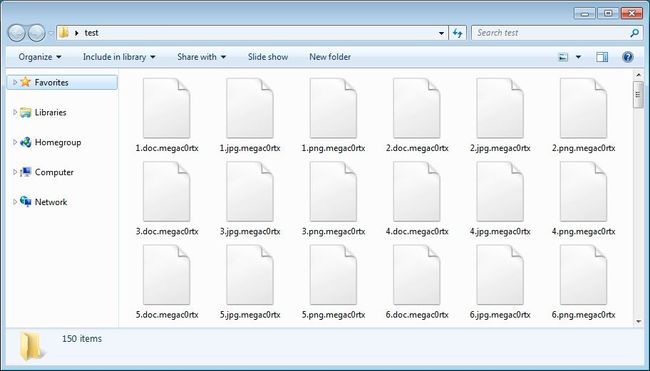Expand the Favorites tree node
The width and height of the screenshot is (650, 371).
(x=15, y=82)
